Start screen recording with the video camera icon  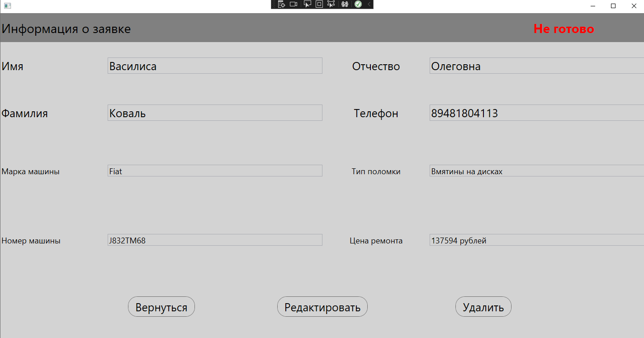click(x=294, y=4)
